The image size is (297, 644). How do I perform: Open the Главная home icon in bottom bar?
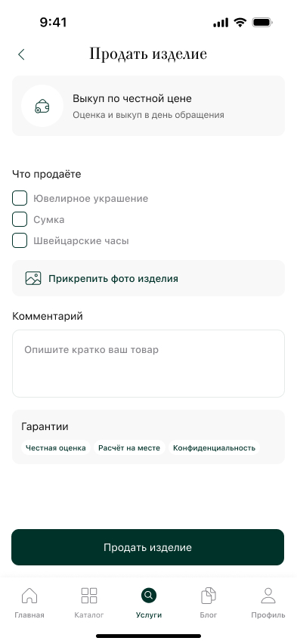click(x=29, y=595)
